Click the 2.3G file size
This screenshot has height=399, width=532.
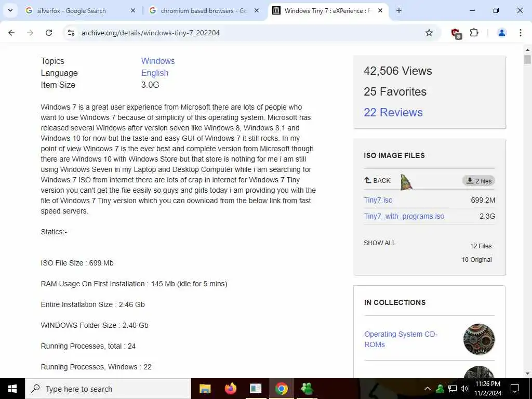coord(487,216)
